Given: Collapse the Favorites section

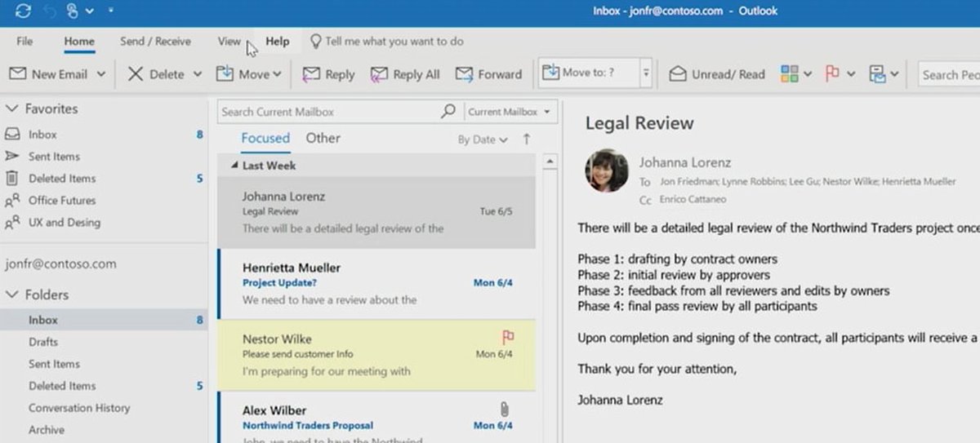Looking at the screenshot, I should click(x=11, y=109).
